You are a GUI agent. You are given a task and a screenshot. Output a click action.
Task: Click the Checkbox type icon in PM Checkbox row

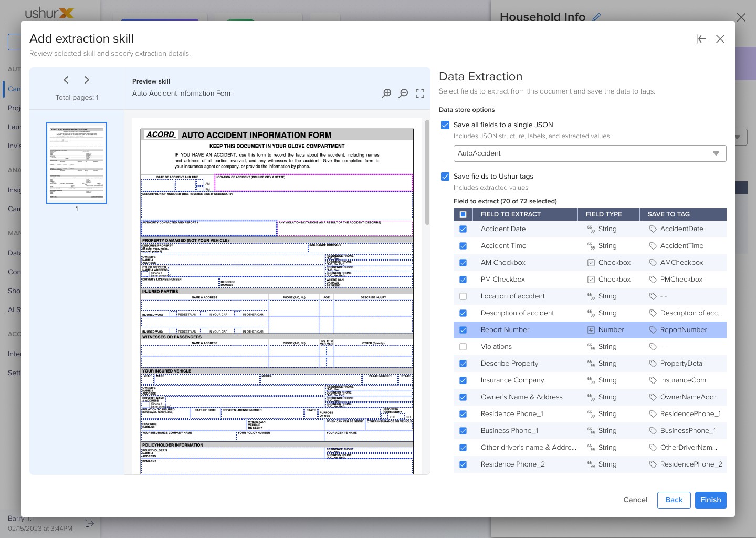tap(591, 280)
